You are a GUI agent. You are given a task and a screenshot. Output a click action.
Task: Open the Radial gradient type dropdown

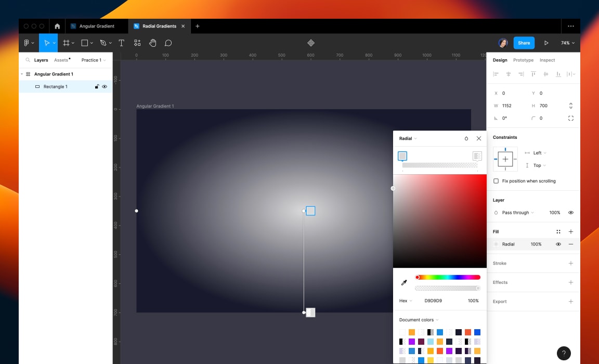pos(408,138)
